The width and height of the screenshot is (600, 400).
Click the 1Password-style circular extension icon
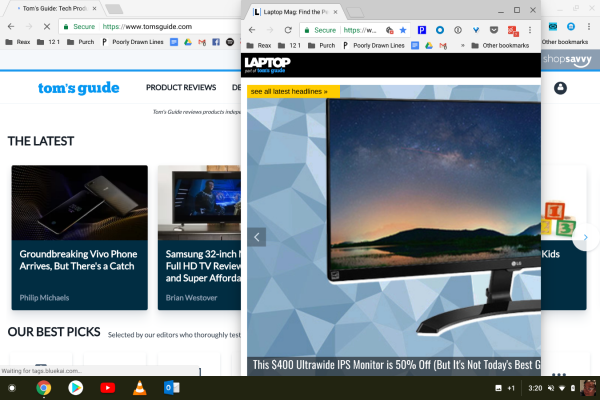pyautogui.click(x=458, y=30)
